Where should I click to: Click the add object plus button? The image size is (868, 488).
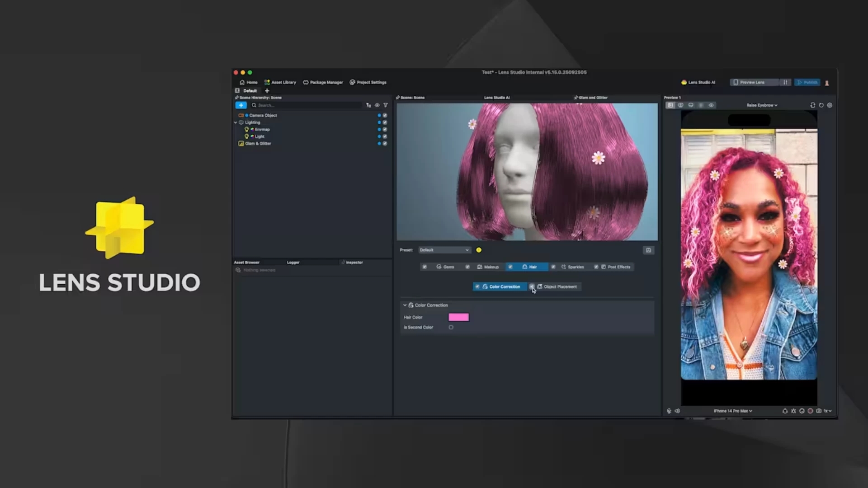[241, 105]
